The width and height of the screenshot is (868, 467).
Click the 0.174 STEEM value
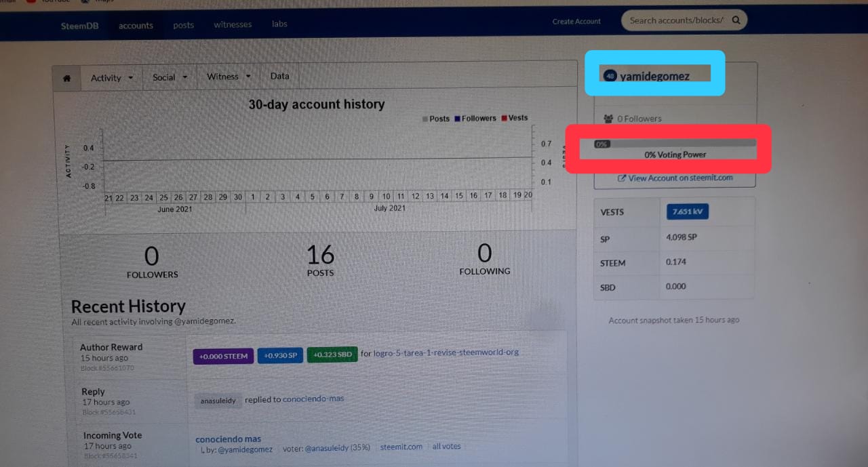675,262
